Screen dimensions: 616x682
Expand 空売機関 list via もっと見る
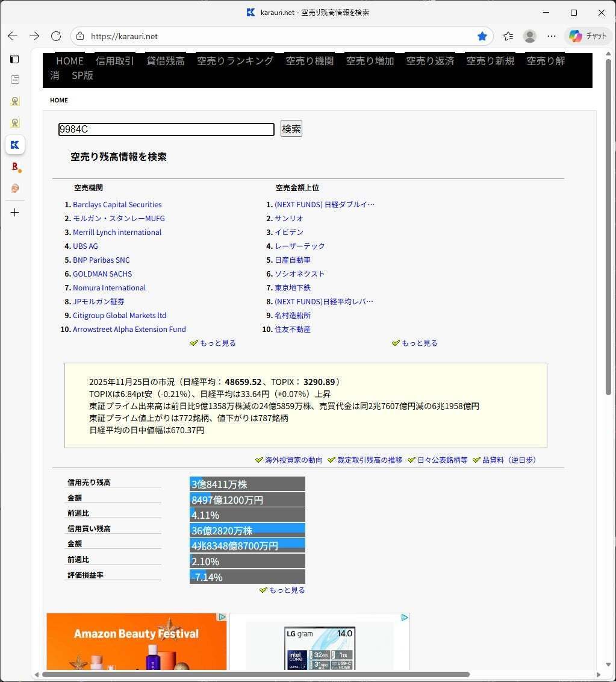coord(216,343)
